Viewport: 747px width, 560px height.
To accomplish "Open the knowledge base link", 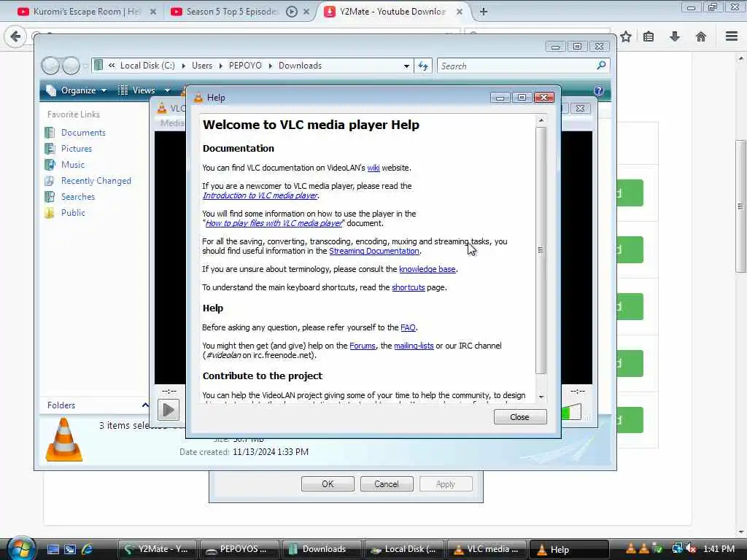I will 427,270.
